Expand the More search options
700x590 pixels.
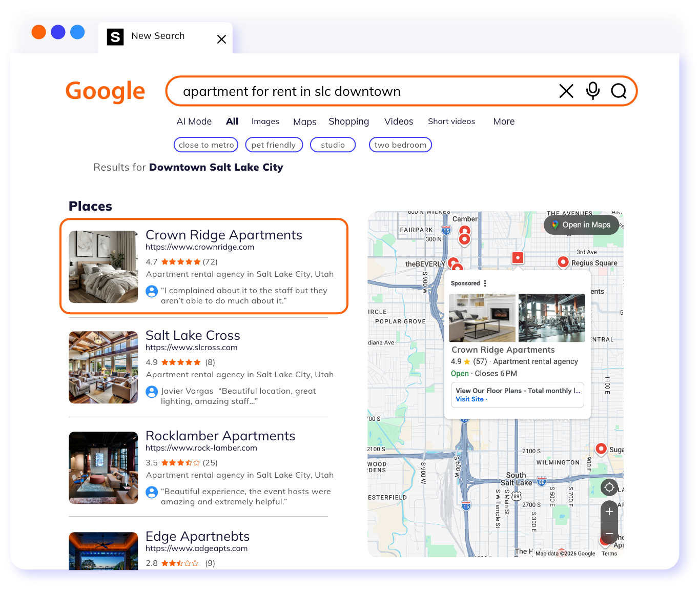[x=504, y=121]
